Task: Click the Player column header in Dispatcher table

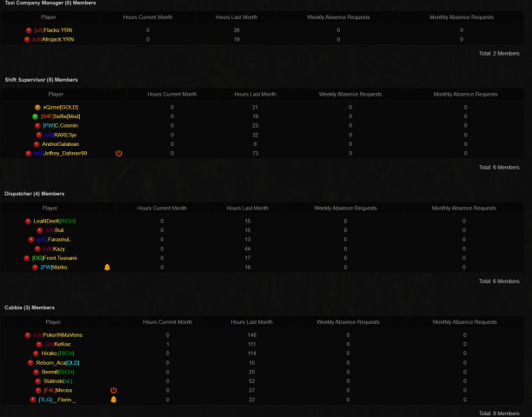Action: [x=52, y=208]
